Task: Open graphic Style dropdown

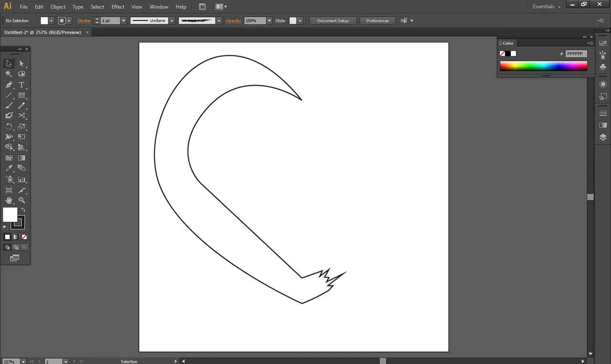Action: tap(300, 21)
